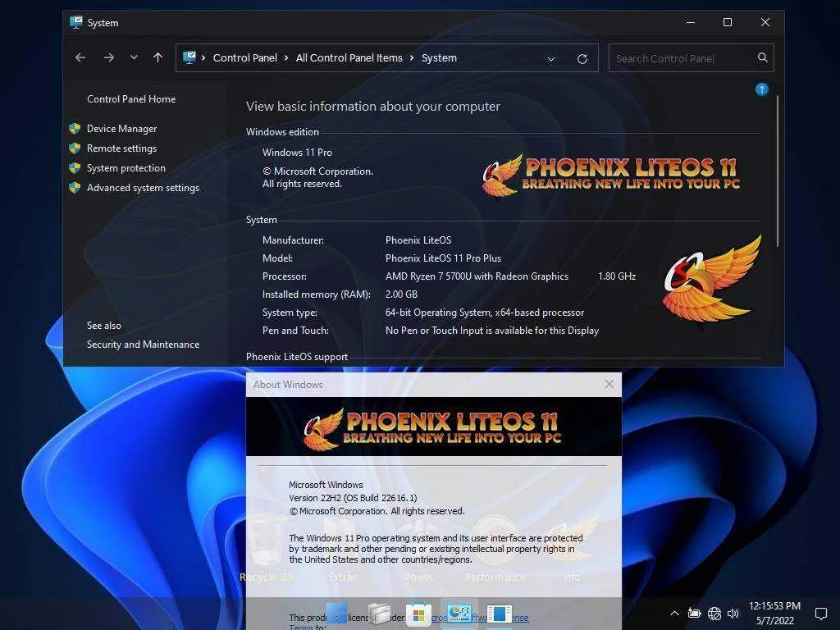840x630 pixels.
Task: Refresh the System page
Action: pos(582,58)
